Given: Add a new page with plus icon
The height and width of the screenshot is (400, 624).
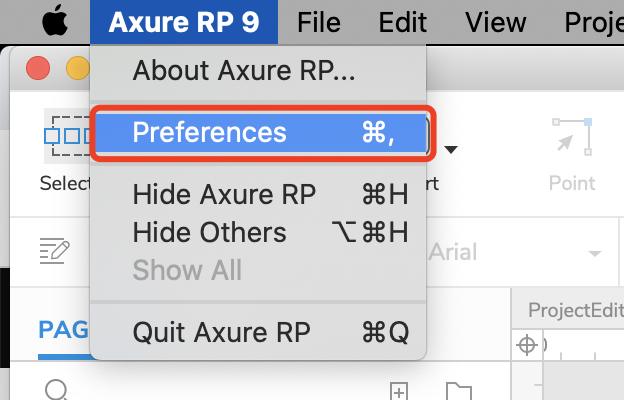Looking at the screenshot, I should coord(398,390).
